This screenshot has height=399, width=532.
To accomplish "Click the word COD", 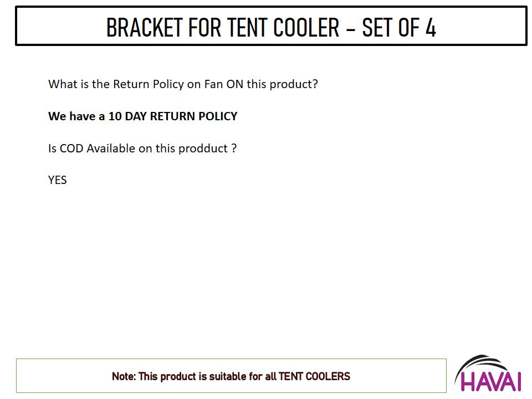I will click(x=71, y=149).
